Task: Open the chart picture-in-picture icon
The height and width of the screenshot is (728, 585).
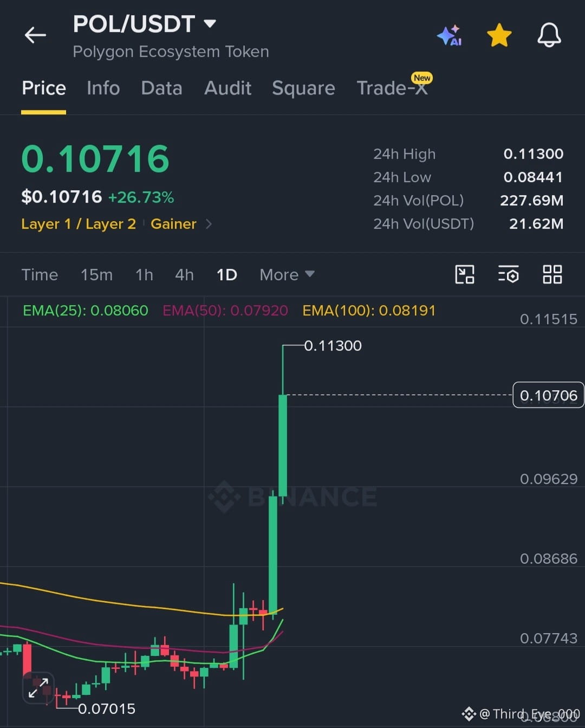Action: pos(465,274)
